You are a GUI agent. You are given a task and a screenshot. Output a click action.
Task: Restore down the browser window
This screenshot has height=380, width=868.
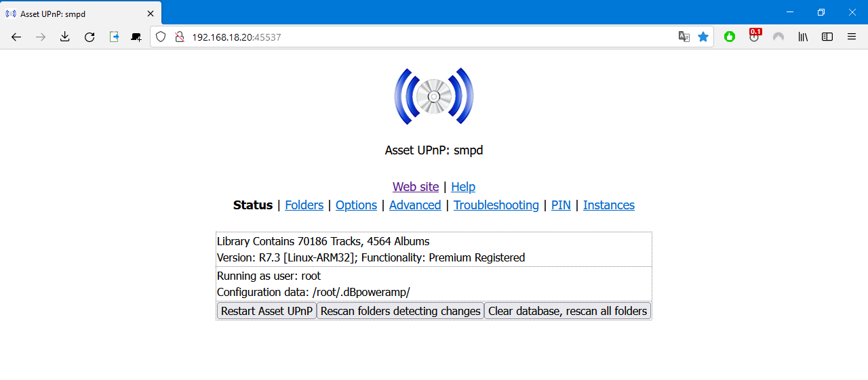click(821, 12)
